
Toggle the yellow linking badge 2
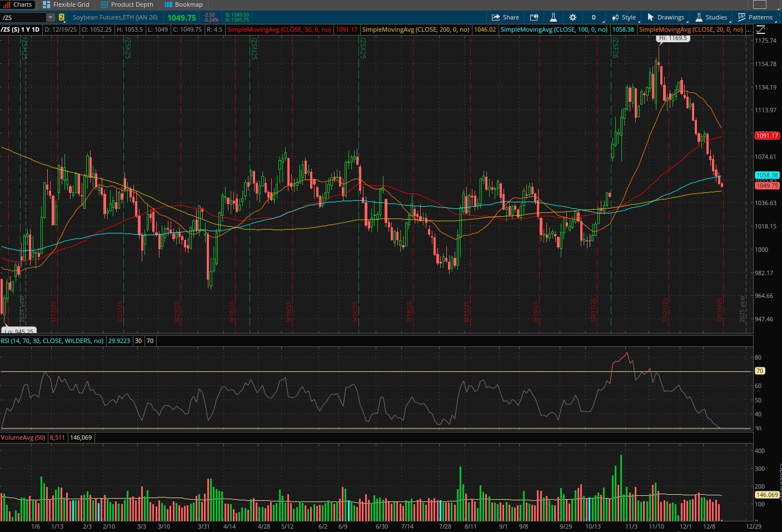[61, 17]
